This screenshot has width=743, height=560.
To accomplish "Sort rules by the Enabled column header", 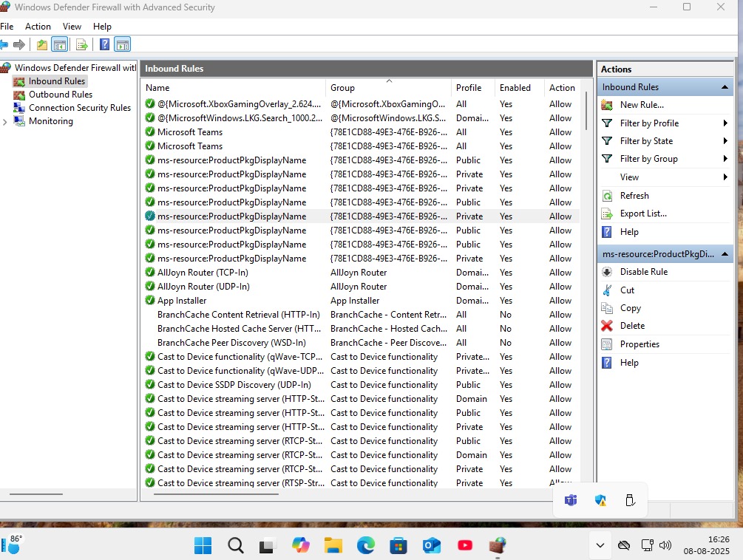I will (x=519, y=88).
